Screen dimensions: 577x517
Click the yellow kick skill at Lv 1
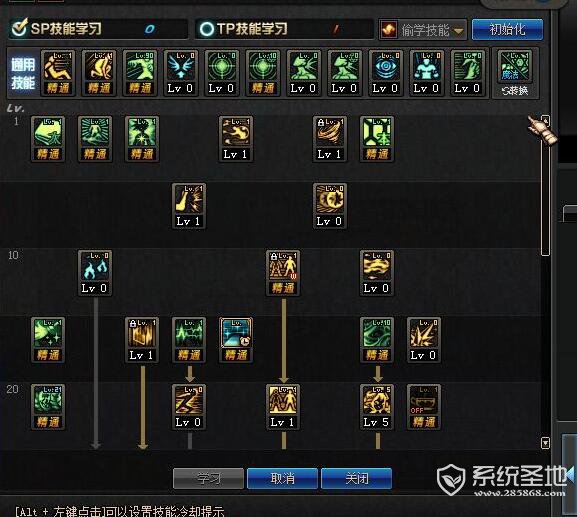(189, 206)
